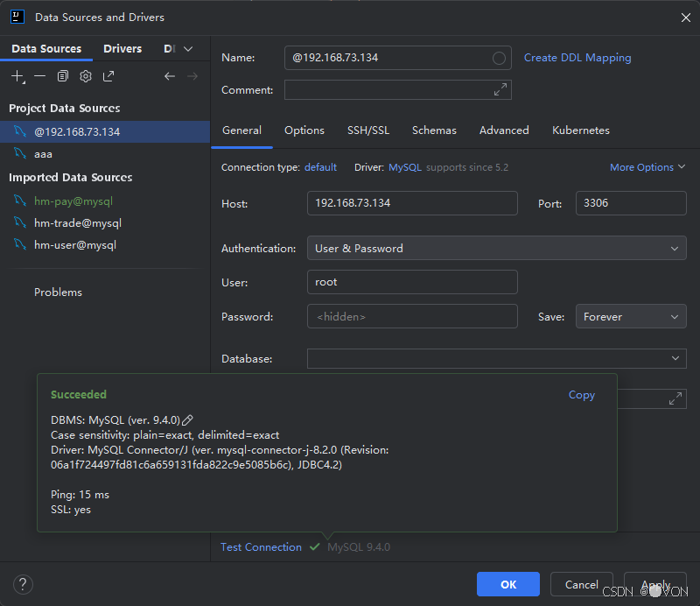Open the Save password dropdown
Screen dimensions: 700x606
coord(631,316)
